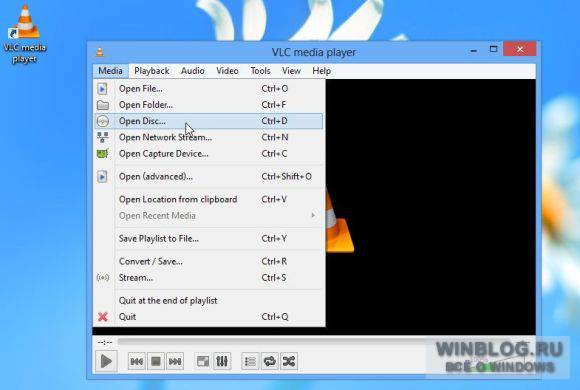Click the capture card icon beside Open Capture Device

tap(103, 154)
